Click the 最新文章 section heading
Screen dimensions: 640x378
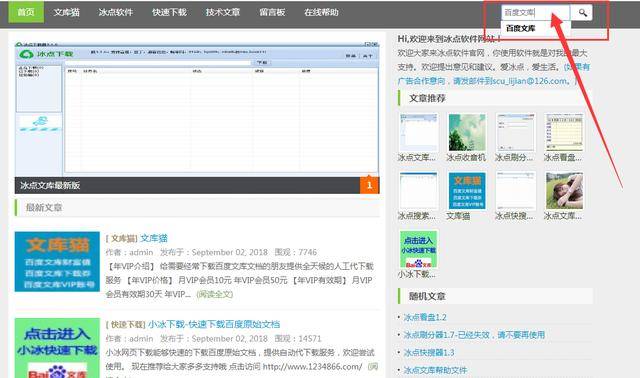point(44,208)
